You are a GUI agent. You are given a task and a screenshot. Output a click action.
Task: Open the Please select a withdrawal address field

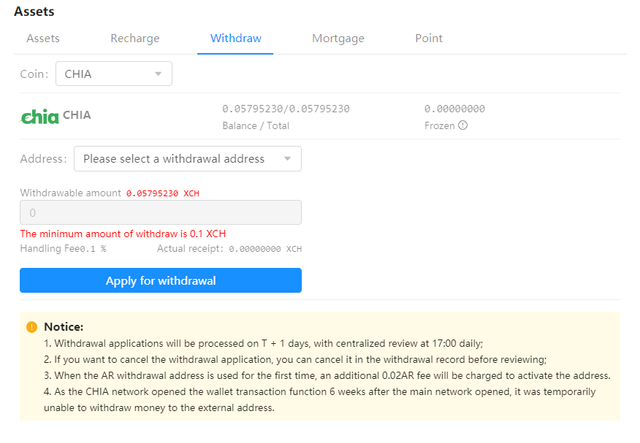coord(188,159)
